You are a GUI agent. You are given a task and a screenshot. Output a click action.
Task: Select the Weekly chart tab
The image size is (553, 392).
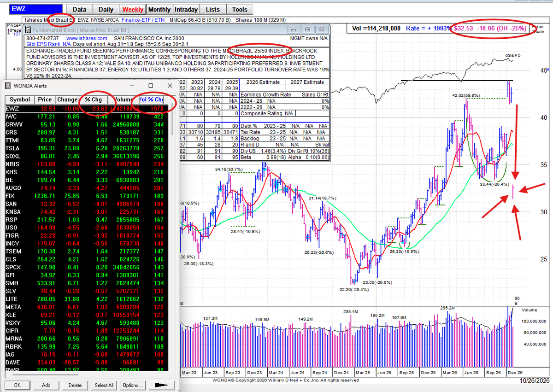point(133,9)
